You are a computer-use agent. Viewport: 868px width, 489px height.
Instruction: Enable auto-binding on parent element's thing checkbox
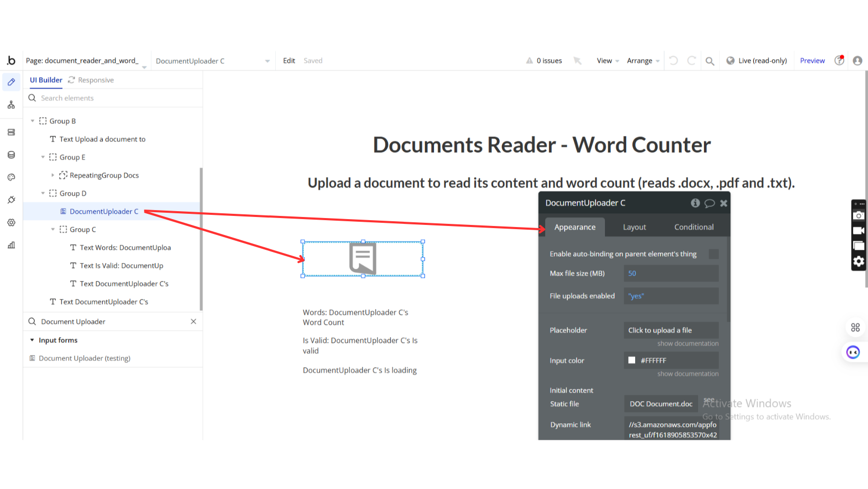[713, 254]
